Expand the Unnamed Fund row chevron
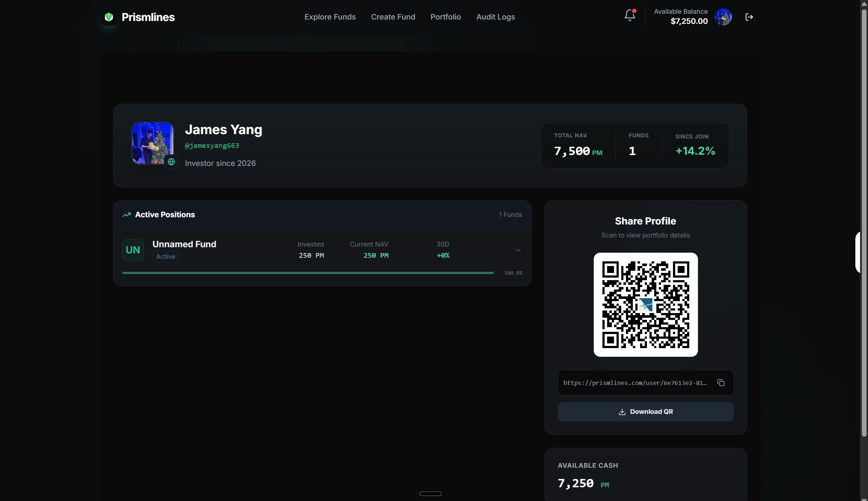Screen dimensions: 868x501 pyautogui.click(x=518, y=250)
